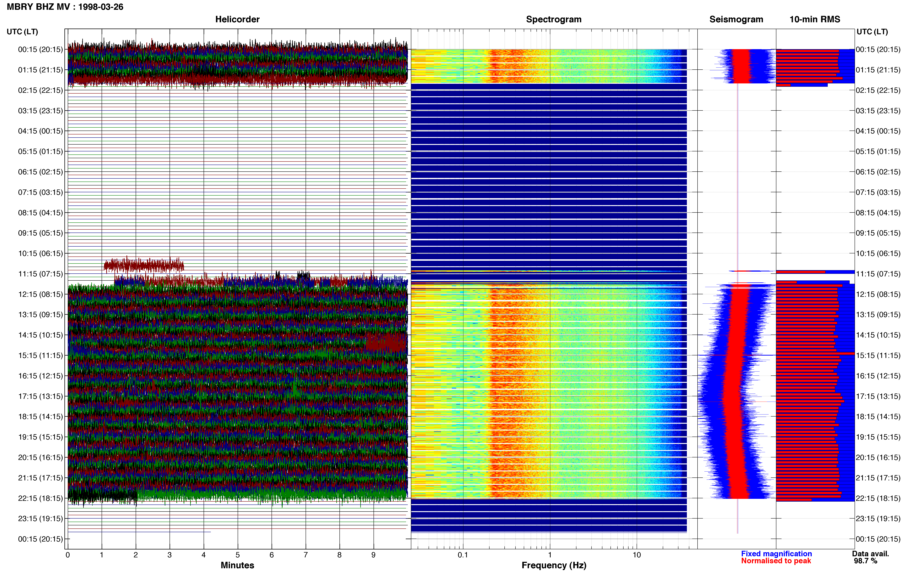This screenshot has width=924, height=578.
Task: Click the 'UTC (LT)' label beside the RMS panel
Action: click(x=872, y=32)
